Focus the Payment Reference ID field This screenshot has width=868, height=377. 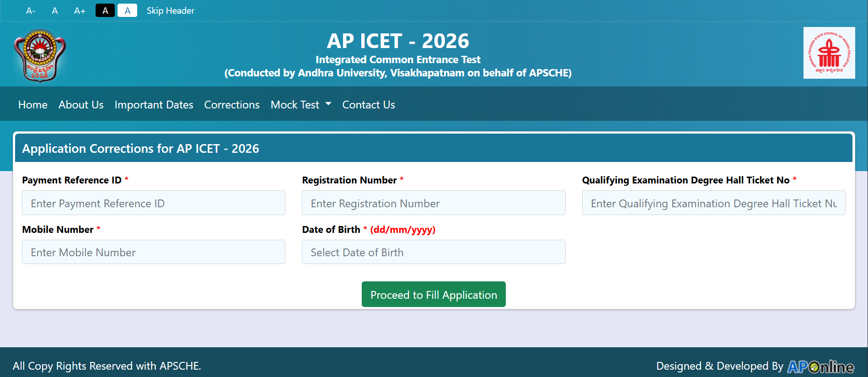(153, 203)
